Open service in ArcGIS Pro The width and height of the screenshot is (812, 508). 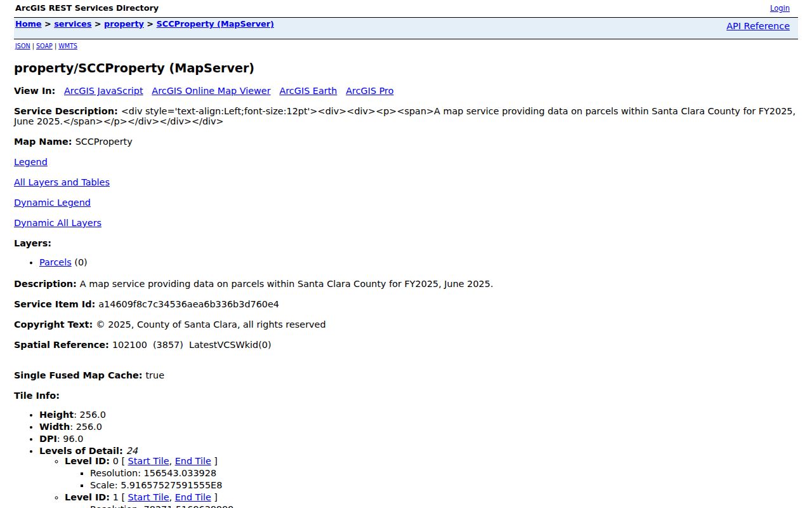coord(370,91)
